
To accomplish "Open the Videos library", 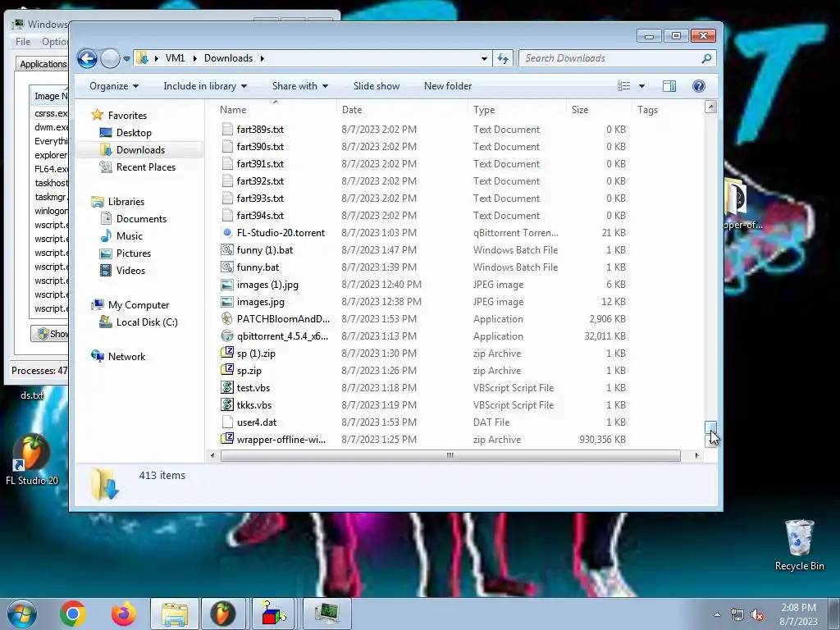I will coord(130,271).
